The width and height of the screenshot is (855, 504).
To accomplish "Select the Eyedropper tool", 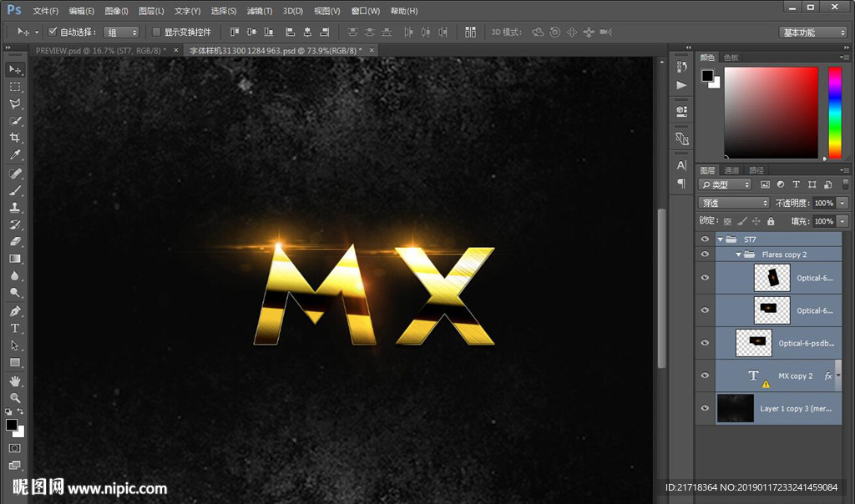I will coord(15,155).
